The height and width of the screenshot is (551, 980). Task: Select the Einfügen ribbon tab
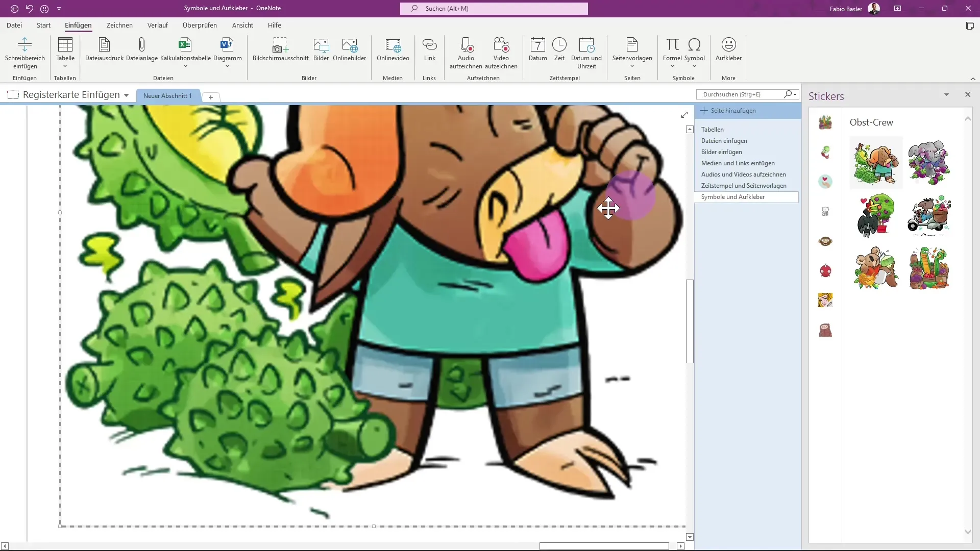point(78,26)
